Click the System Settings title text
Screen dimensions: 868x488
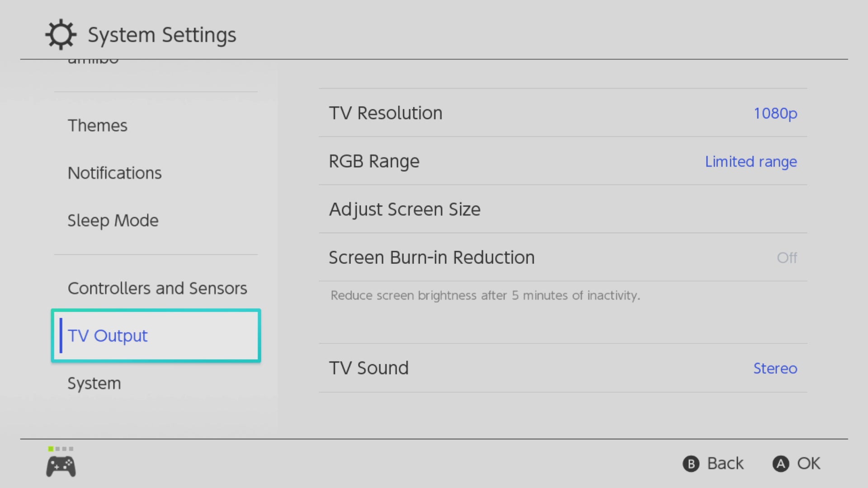pyautogui.click(x=162, y=35)
